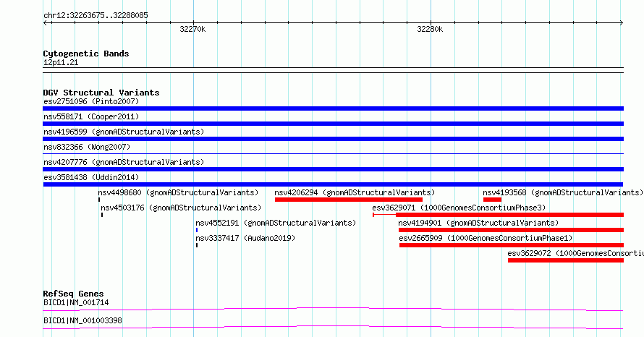Click the left arrowhead of the coordinate ruler
The image size is (644, 337).
[x=45, y=23]
